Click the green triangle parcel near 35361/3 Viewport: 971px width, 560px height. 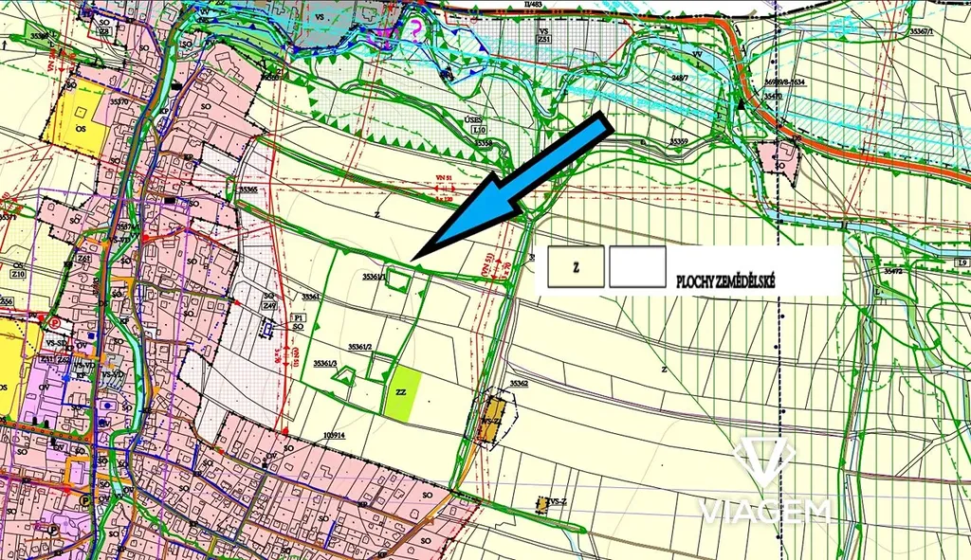pyautogui.click(x=344, y=377)
